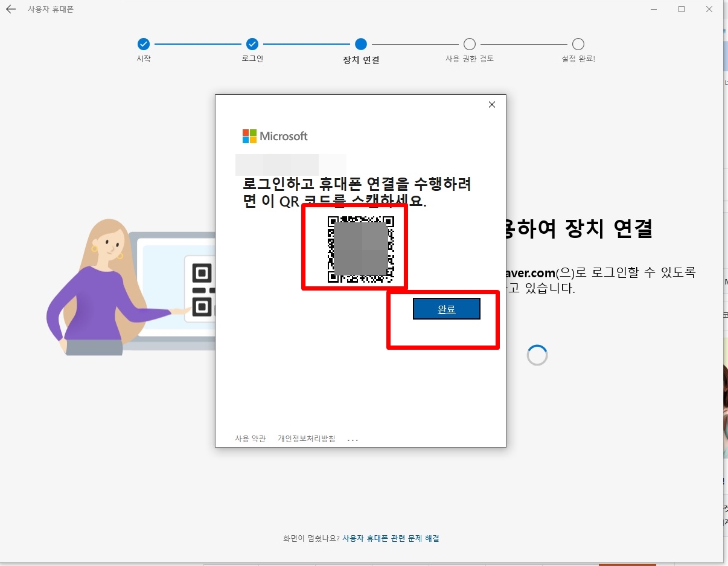Screen dimensions: 728x566
Task: Click the 장치 연결 label text
Action: pyautogui.click(x=361, y=60)
